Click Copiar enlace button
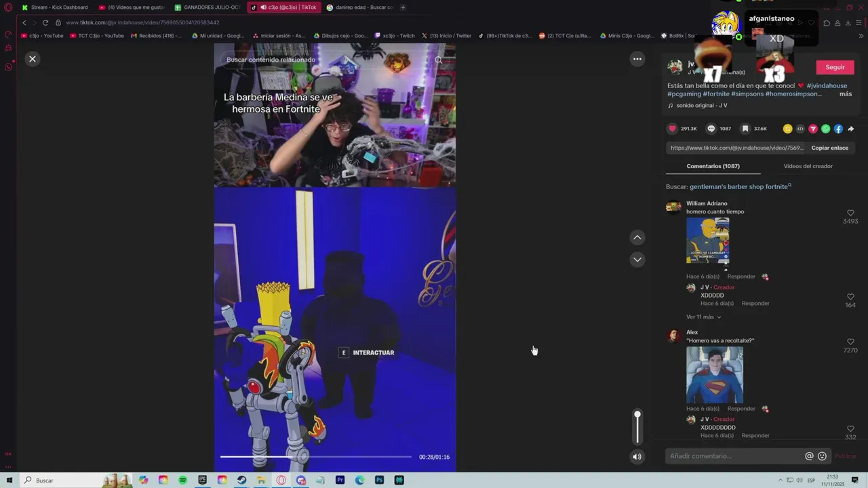 click(829, 148)
